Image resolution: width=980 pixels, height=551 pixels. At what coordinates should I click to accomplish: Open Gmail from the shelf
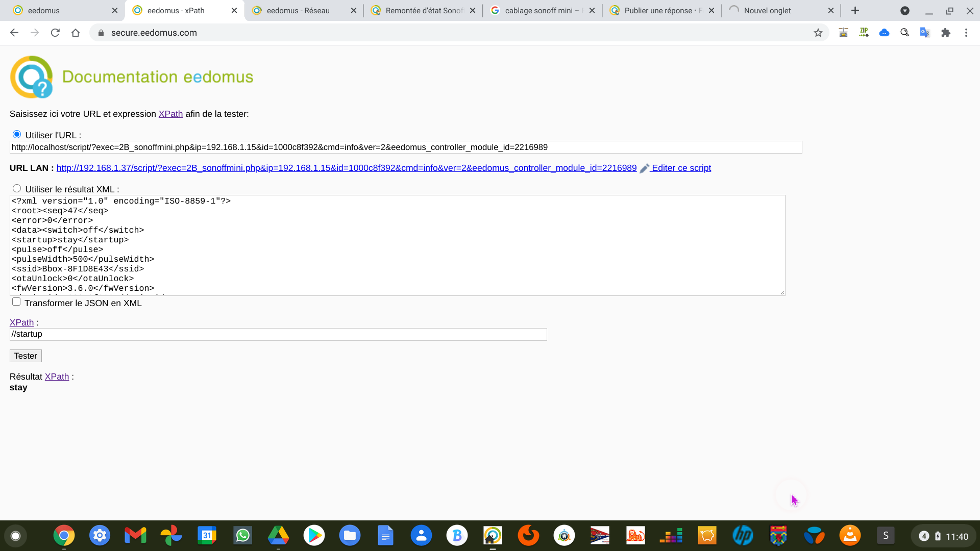point(135,536)
